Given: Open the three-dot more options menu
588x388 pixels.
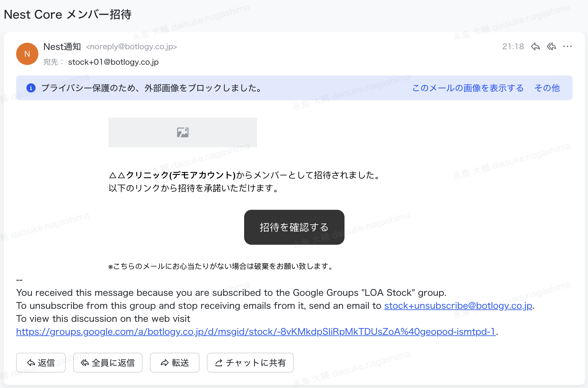Looking at the screenshot, I should (568, 46).
